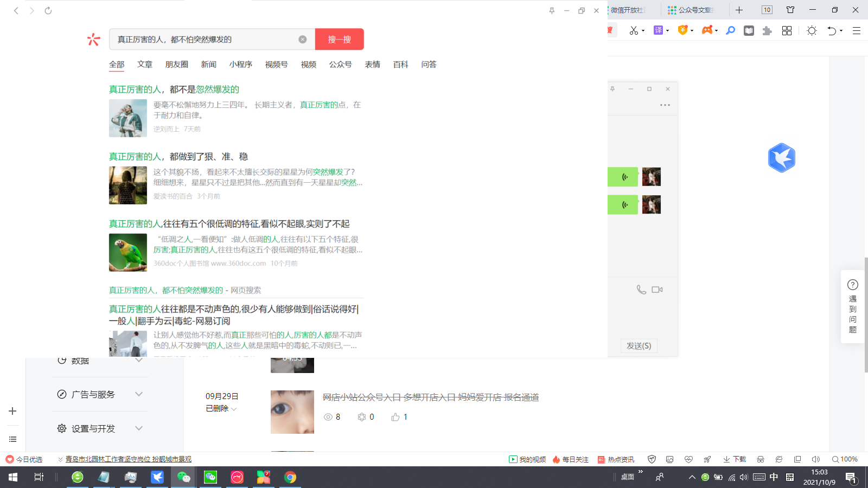This screenshot has width=868, height=488.
Task: Refresh the WeChat search page
Action: pos(48,10)
